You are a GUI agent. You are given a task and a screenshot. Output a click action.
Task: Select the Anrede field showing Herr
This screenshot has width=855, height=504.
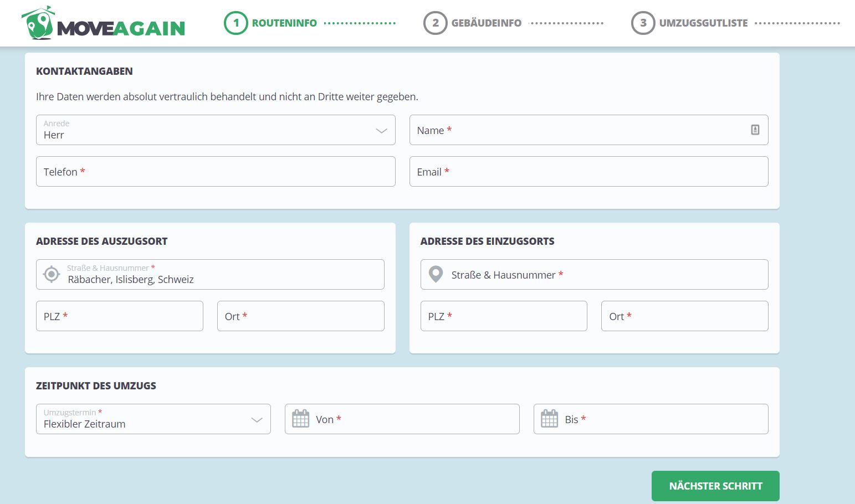pyautogui.click(x=216, y=130)
